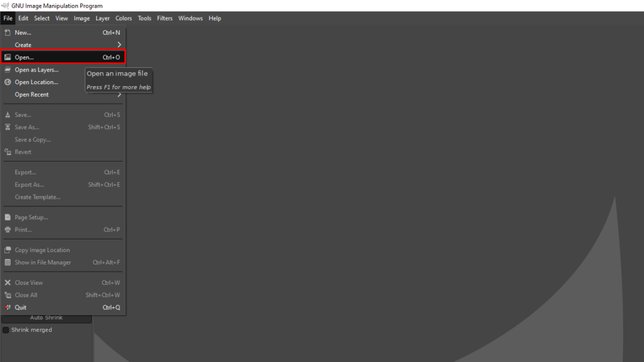Choose Save... in the File menu
The image size is (644, 362).
click(x=63, y=115)
